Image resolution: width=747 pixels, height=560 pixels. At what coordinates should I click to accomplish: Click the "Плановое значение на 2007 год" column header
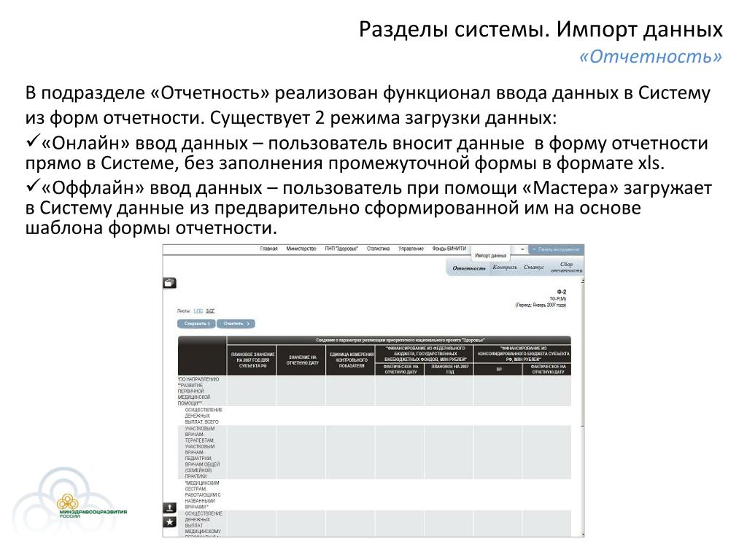(x=252, y=360)
